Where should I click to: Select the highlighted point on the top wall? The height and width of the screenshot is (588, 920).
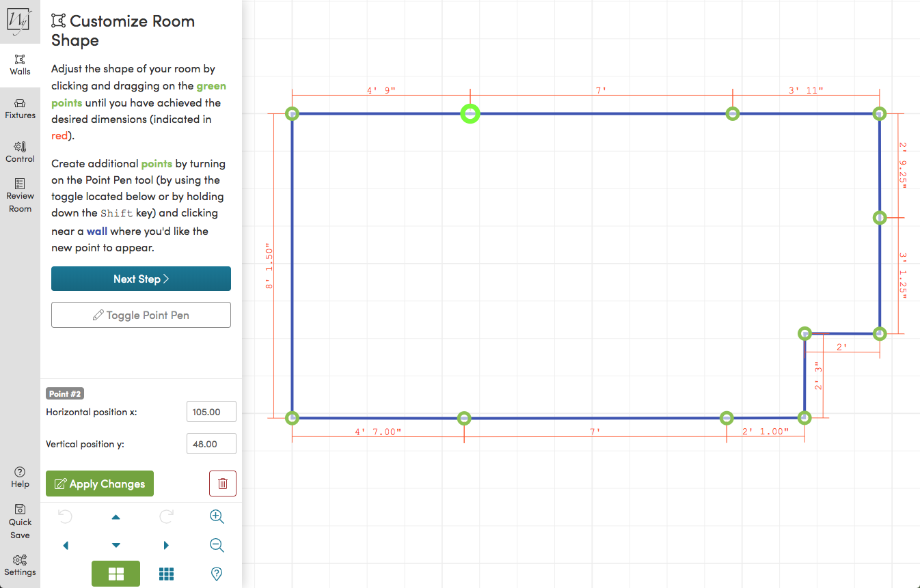[x=470, y=113]
